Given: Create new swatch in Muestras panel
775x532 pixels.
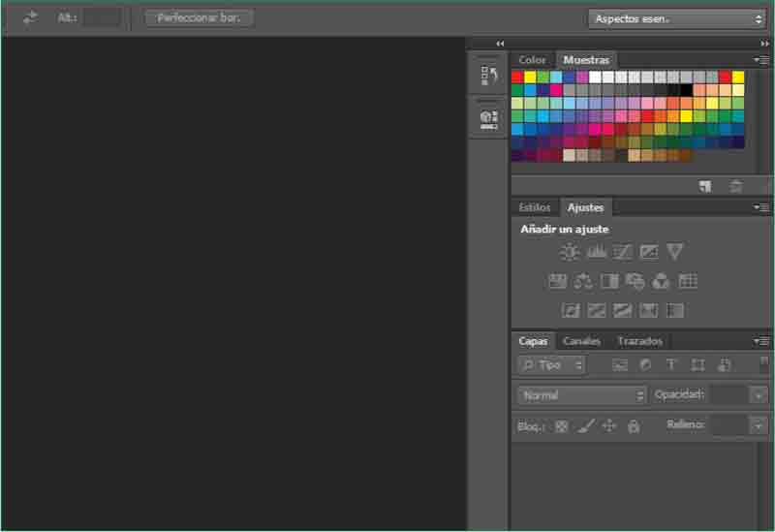Looking at the screenshot, I should [x=705, y=186].
